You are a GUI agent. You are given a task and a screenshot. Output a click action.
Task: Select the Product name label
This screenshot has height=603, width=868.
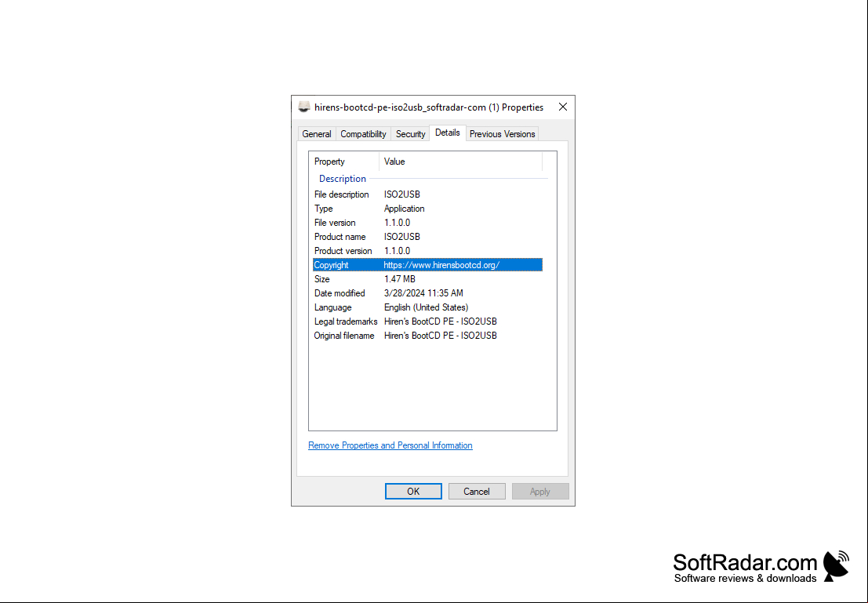pyautogui.click(x=340, y=237)
